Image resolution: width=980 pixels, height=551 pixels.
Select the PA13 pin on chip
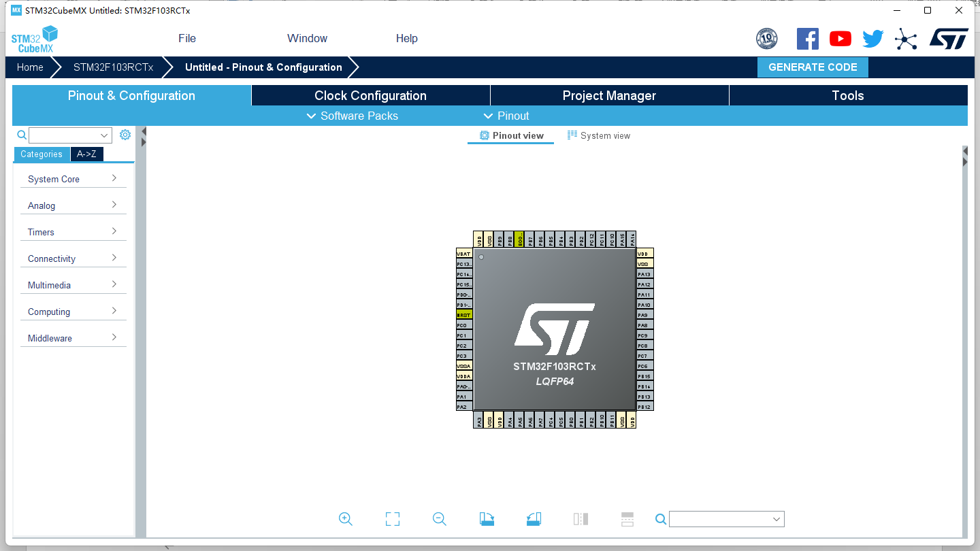pos(645,274)
